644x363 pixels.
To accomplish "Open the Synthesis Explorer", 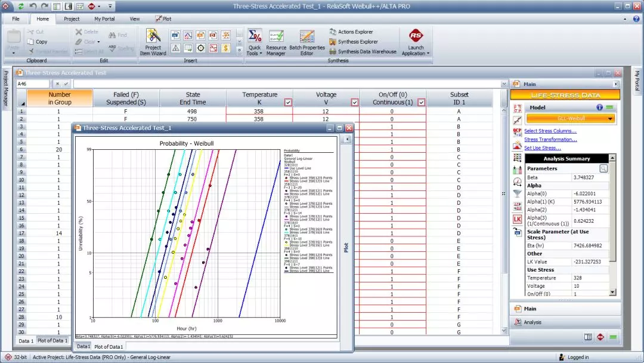I will (354, 42).
